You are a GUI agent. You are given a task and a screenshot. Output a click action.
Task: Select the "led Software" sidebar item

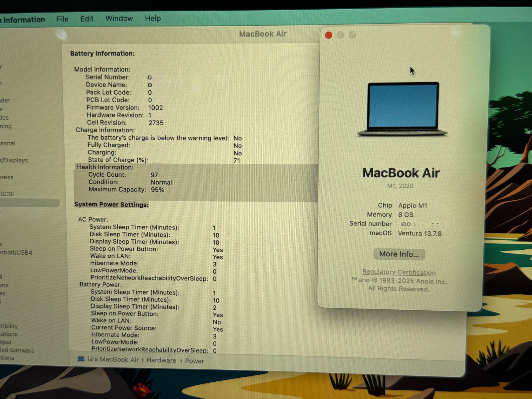pos(17,350)
